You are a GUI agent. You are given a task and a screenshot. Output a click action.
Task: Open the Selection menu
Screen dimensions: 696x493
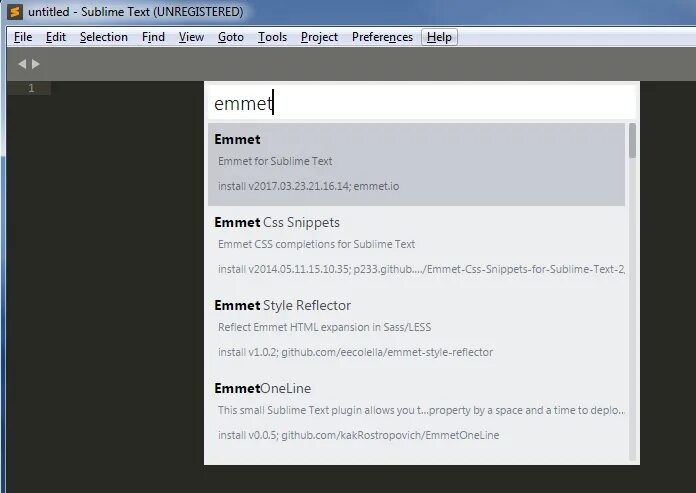[x=103, y=37]
